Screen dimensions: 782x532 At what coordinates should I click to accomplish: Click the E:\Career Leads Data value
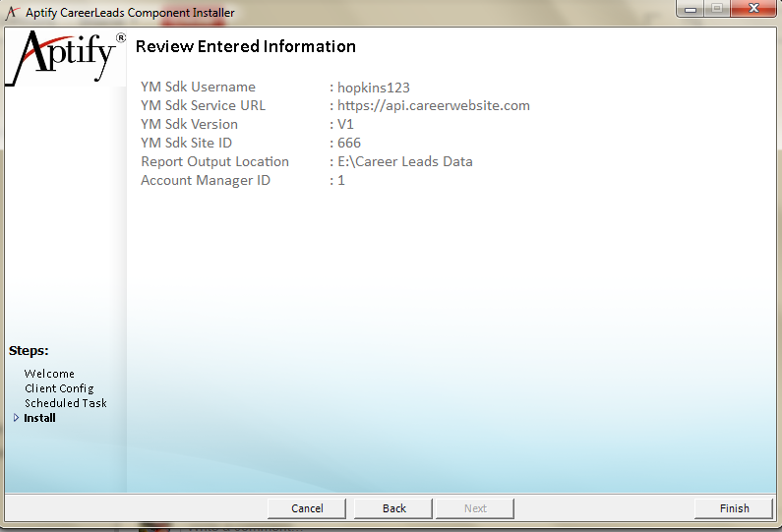tap(405, 161)
